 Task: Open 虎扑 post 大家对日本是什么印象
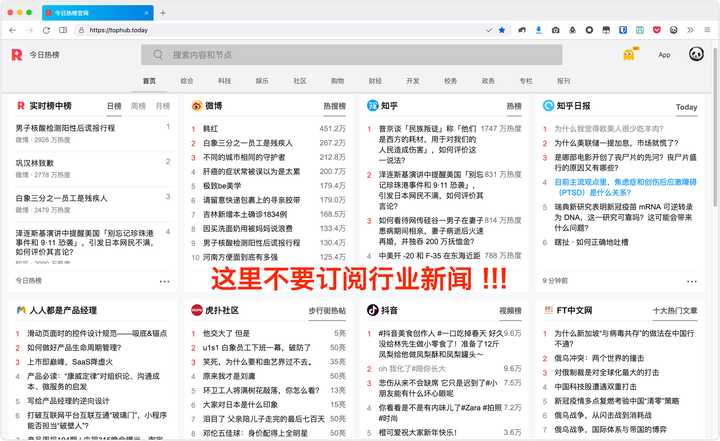pyautogui.click(x=240, y=404)
